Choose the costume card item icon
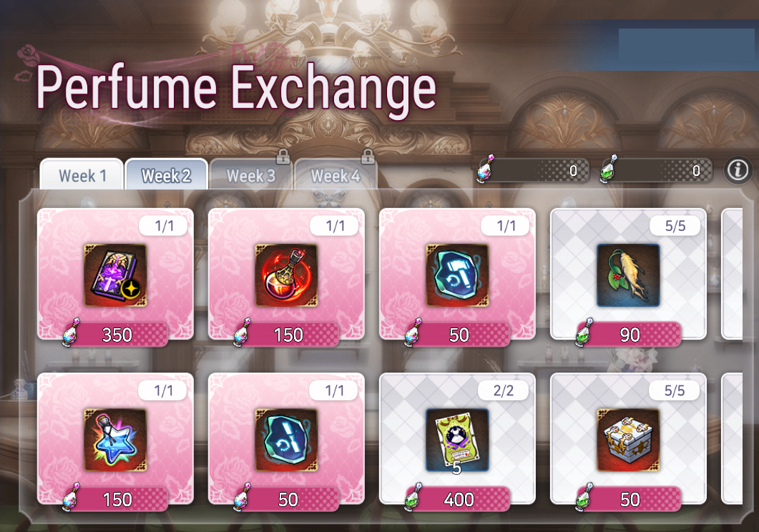 click(x=457, y=440)
